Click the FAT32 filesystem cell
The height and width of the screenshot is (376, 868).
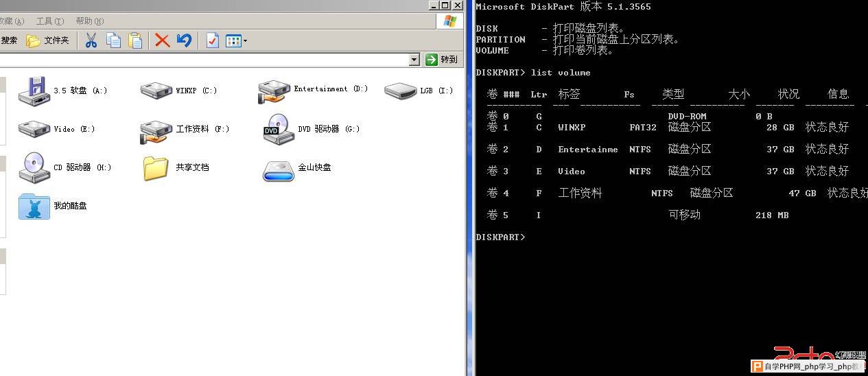tap(643, 127)
